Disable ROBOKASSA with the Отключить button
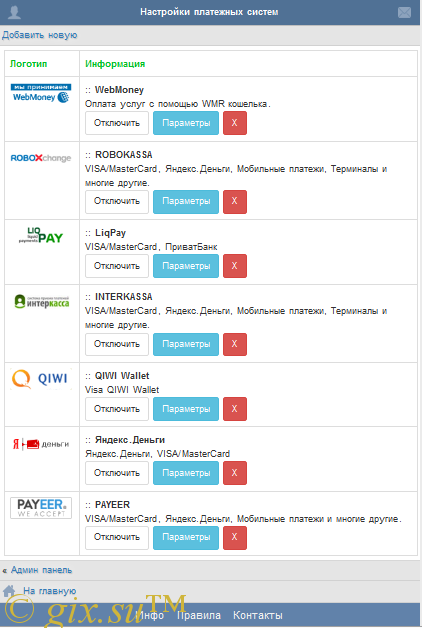This screenshot has height=628, width=422. tap(117, 201)
